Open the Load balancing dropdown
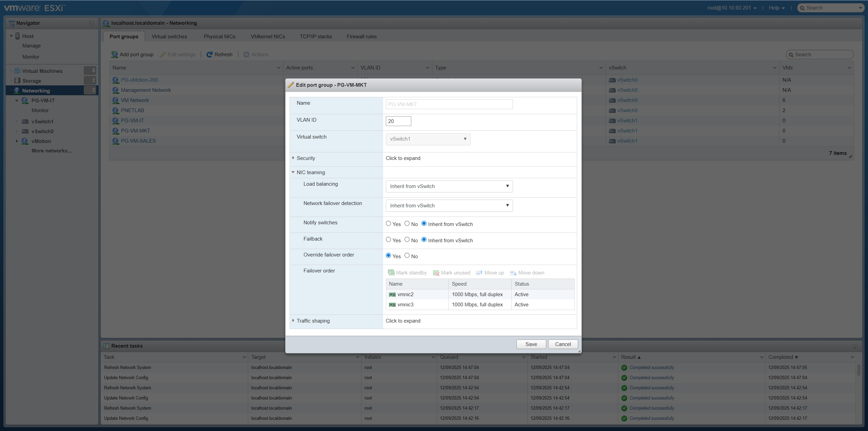The height and width of the screenshot is (431, 868). (x=449, y=186)
